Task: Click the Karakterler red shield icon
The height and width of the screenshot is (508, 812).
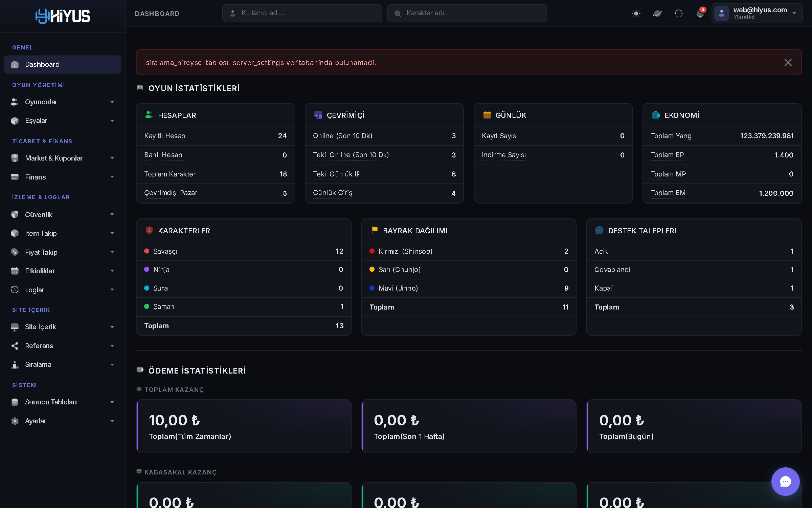Action: coord(149,230)
